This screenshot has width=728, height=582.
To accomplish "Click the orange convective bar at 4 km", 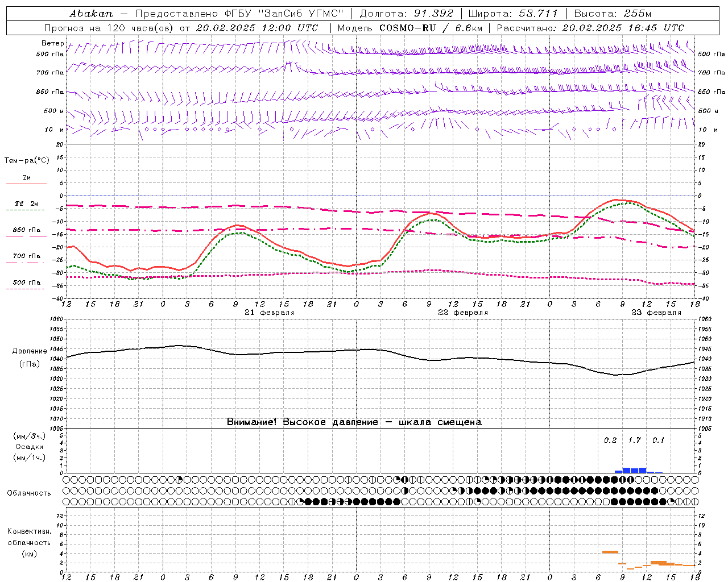I will (x=610, y=552).
